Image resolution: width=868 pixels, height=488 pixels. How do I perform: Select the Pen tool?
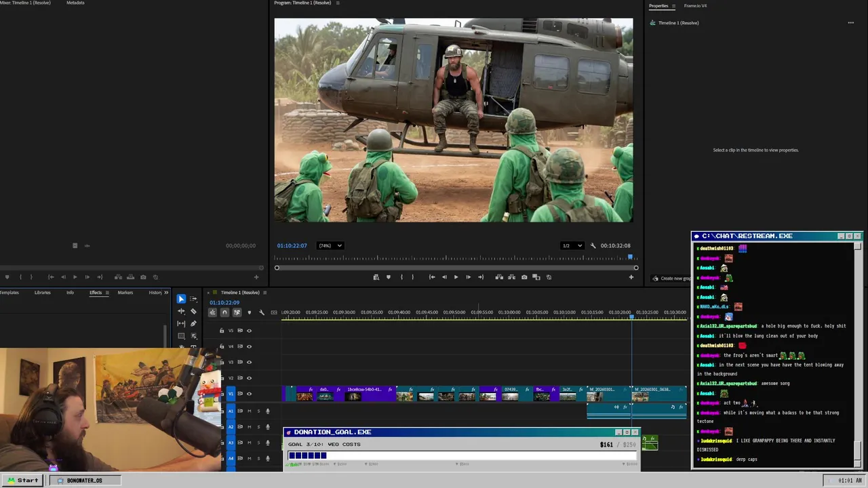(193, 323)
